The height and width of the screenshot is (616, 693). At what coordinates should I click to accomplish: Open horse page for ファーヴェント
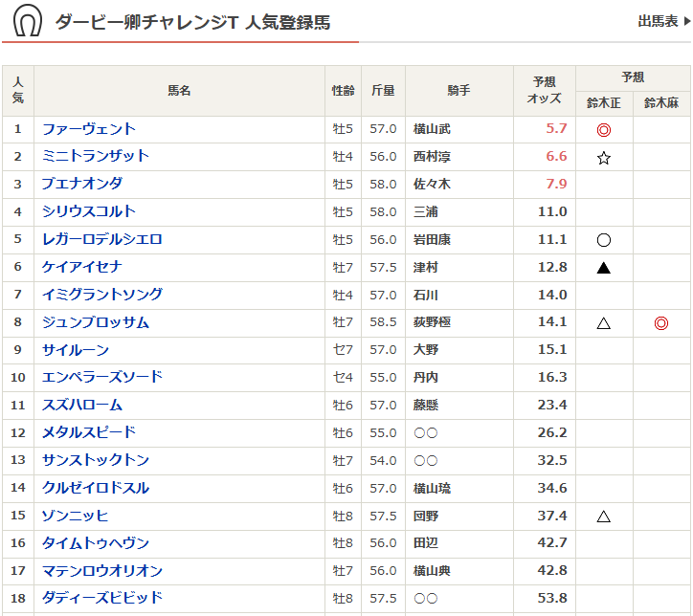[x=89, y=129]
